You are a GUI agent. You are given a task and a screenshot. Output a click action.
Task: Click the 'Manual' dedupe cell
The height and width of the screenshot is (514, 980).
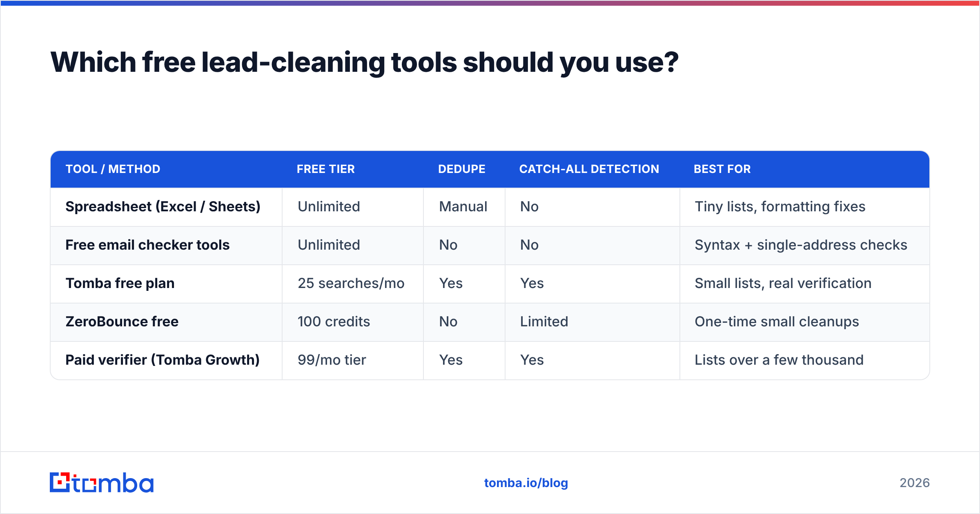pyautogui.click(x=463, y=206)
